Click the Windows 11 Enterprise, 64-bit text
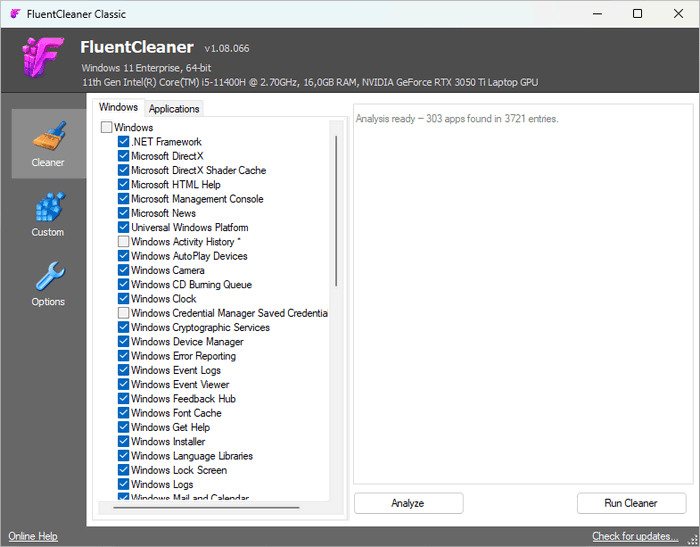The height and width of the screenshot is (547, 700). [146, 68]
